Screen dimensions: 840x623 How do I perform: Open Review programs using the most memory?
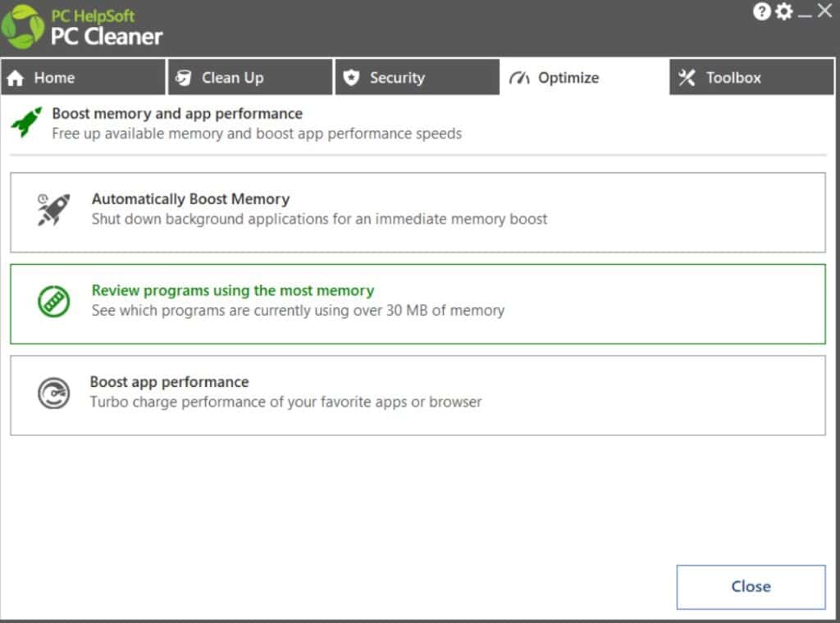tap(418, 304)
